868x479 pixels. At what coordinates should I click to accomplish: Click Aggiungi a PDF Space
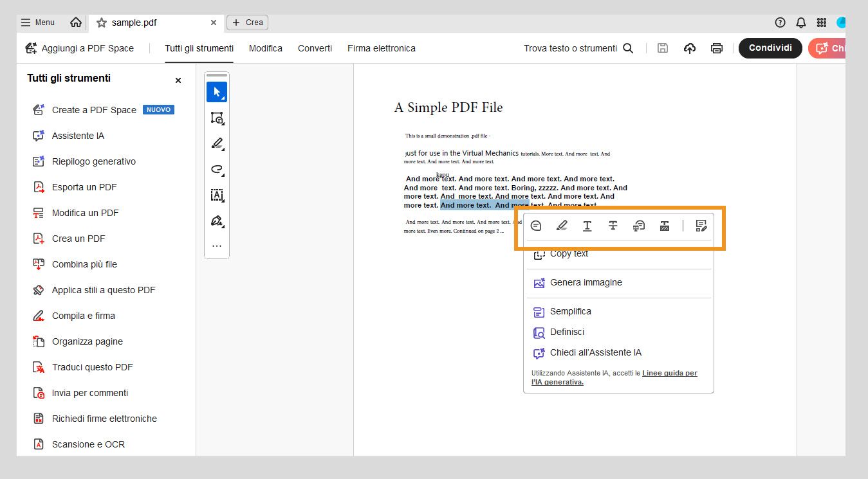tap(80, 48)
